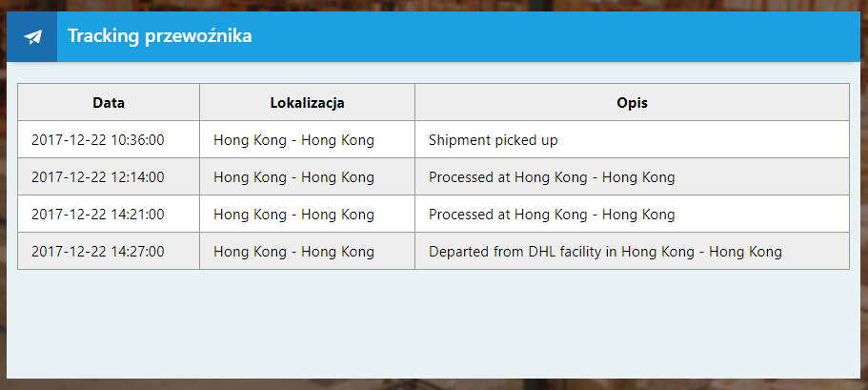Image resolution: width=868 pixels, height=390 pixels.
Task: Click the Departed from DHL facility description
Action: [x=605, y=252]
